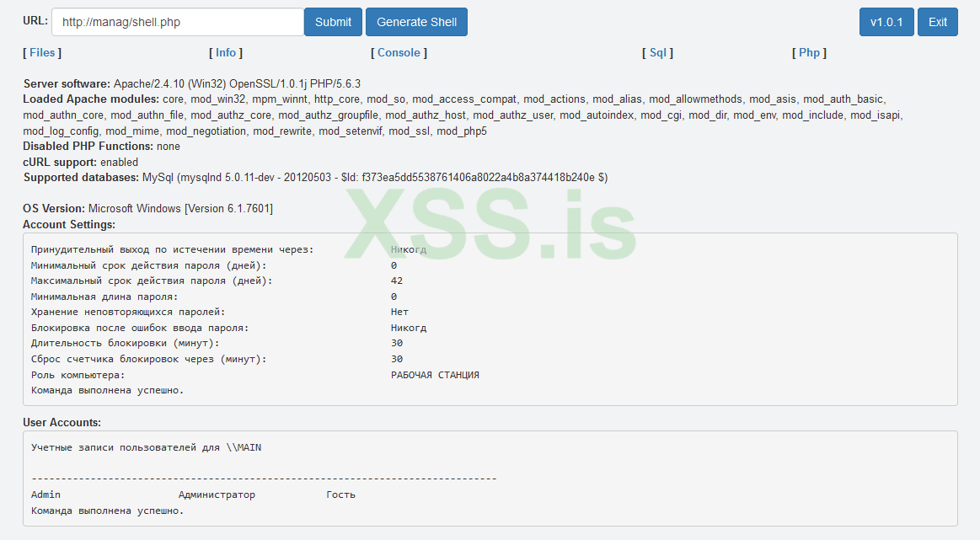This screenshot has height=540, width=980.
Task: Click the value 'Нет' in Account Settings
Action: (400, 312)
